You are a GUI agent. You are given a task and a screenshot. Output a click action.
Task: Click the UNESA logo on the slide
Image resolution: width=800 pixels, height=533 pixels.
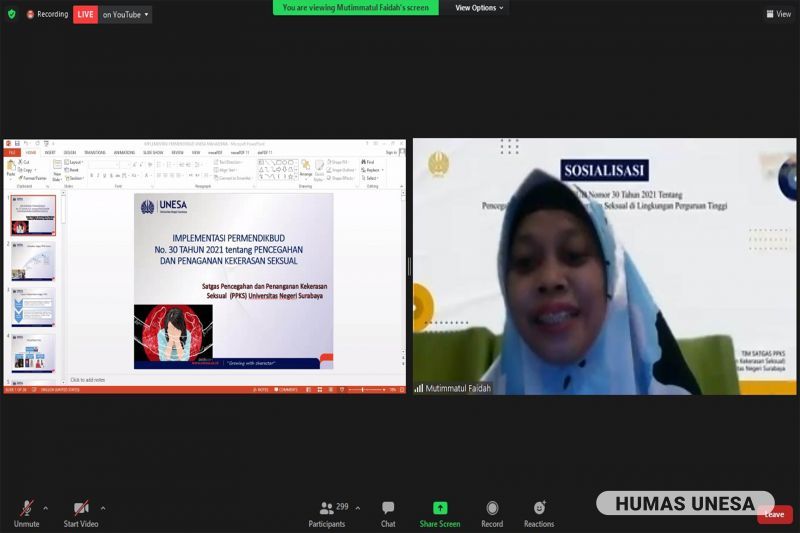point(164,207)
